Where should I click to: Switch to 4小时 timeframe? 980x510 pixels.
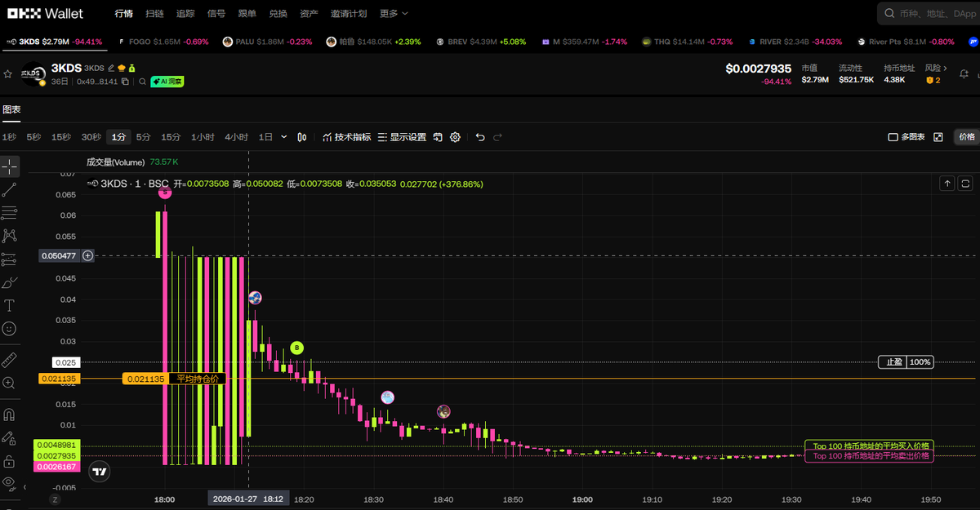pyautogui.click(x=236, y=137)
